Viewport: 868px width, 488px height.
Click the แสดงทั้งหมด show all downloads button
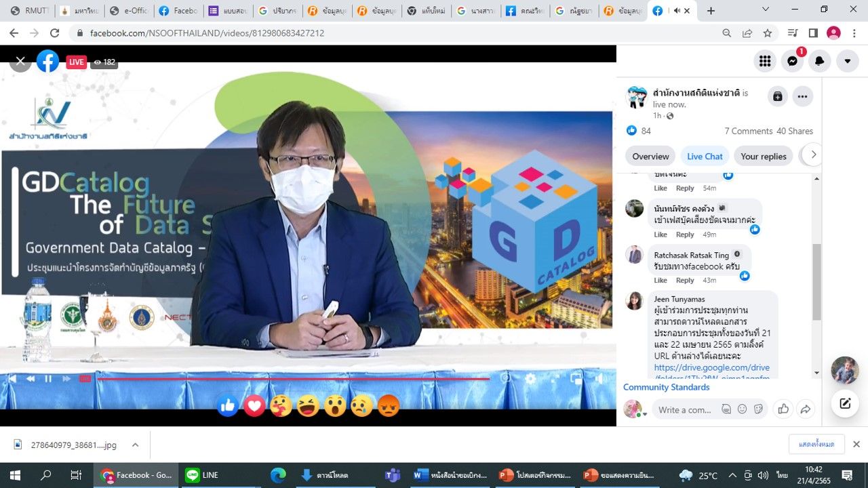click(x=816, y=444)
